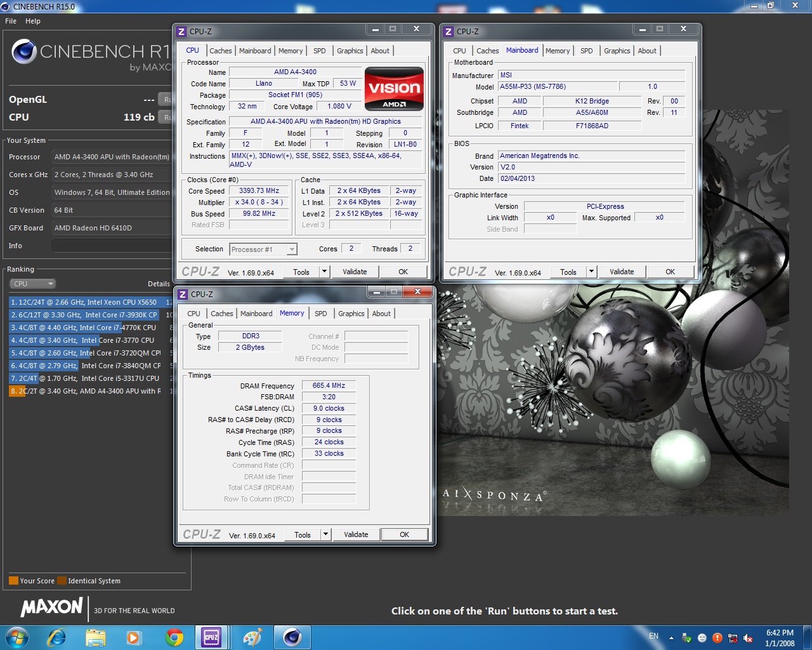
Task: Expand Tools dropdown arrow in CPU window
Action: pyautogui.click(x=324, y=272)
